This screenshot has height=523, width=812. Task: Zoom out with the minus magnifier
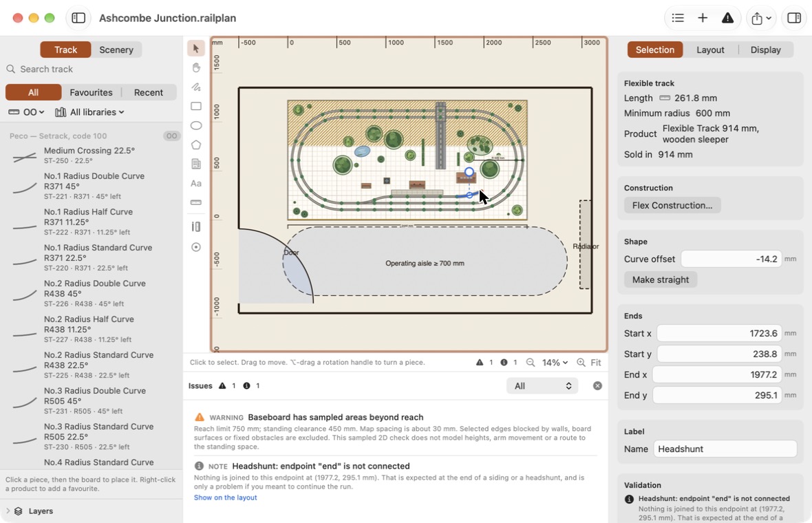click(531, 363)
